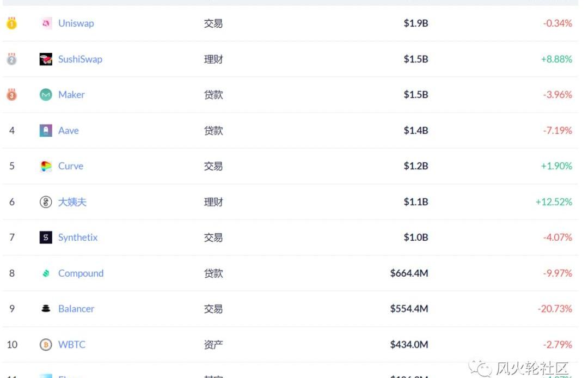The image size is (588, 378).
Task: Open the WBTC project link
Action: pyautogui.click(x=72, y=345)
